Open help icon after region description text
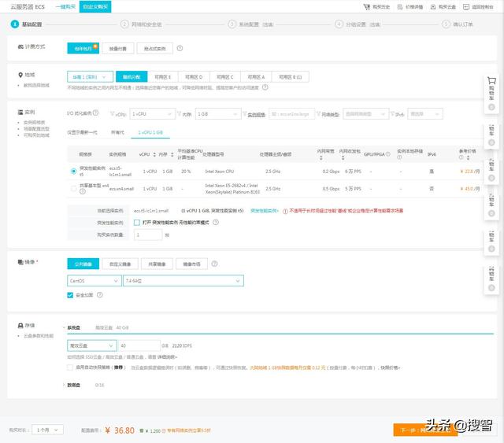Image resolution: width=504 pixels, height=443 pixels. [x=265, y=87]
